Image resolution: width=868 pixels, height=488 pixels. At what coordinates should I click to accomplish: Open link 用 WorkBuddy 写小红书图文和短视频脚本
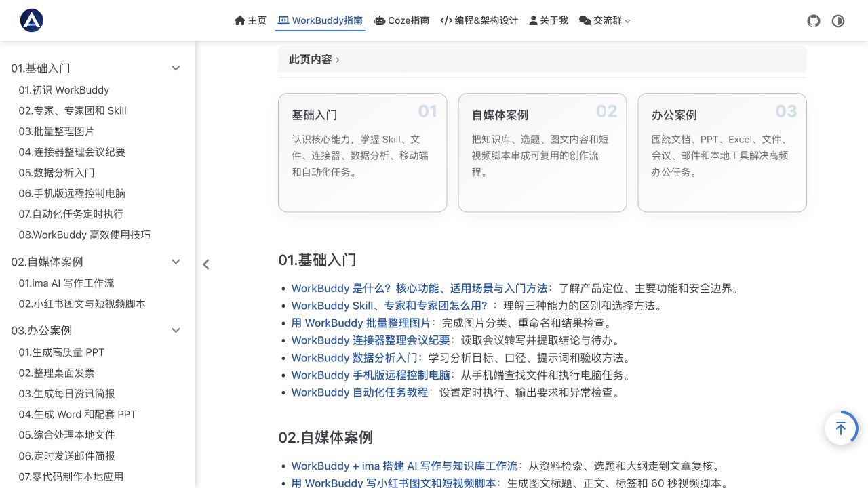394,483
